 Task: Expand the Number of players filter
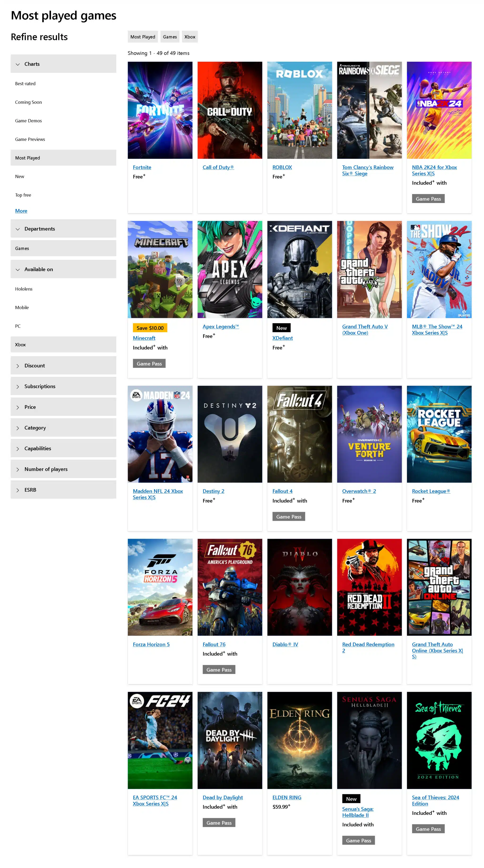point(63,469)
